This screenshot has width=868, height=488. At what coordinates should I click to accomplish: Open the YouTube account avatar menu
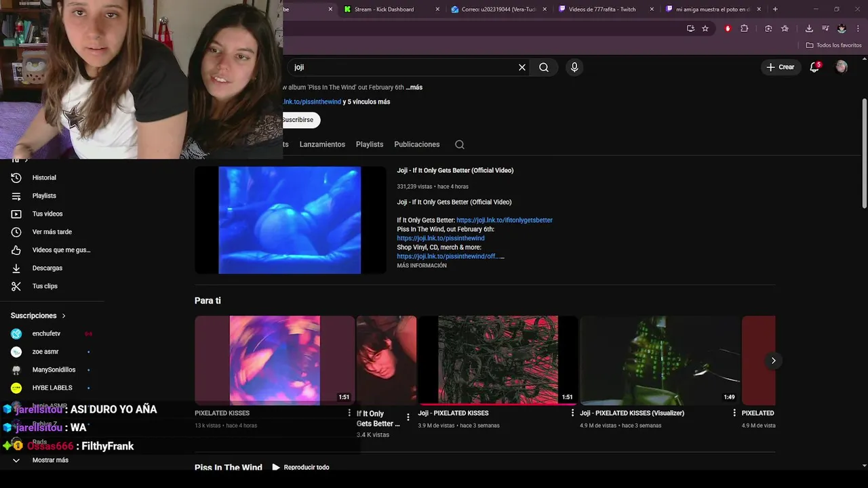842,66
